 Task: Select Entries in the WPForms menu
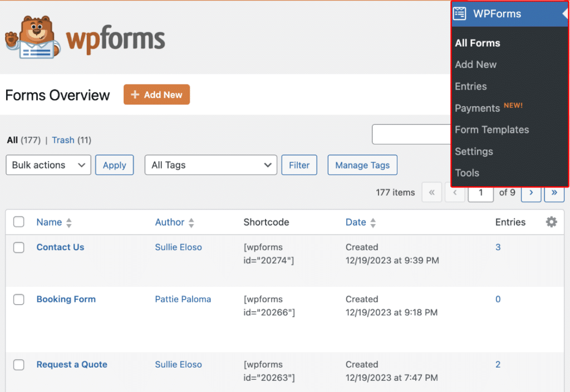coord(470,86)
